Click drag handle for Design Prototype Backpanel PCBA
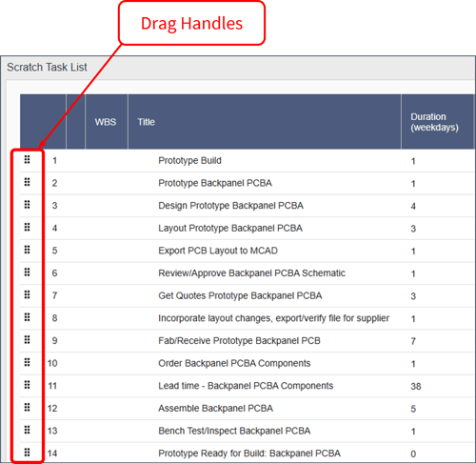The image size is (476, 464). tap(28, 205)
